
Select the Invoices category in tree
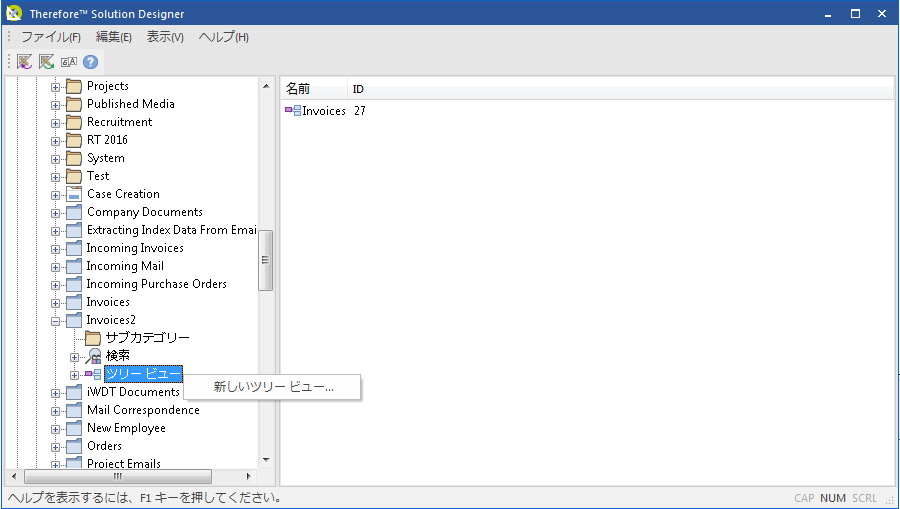pos(108,302)
